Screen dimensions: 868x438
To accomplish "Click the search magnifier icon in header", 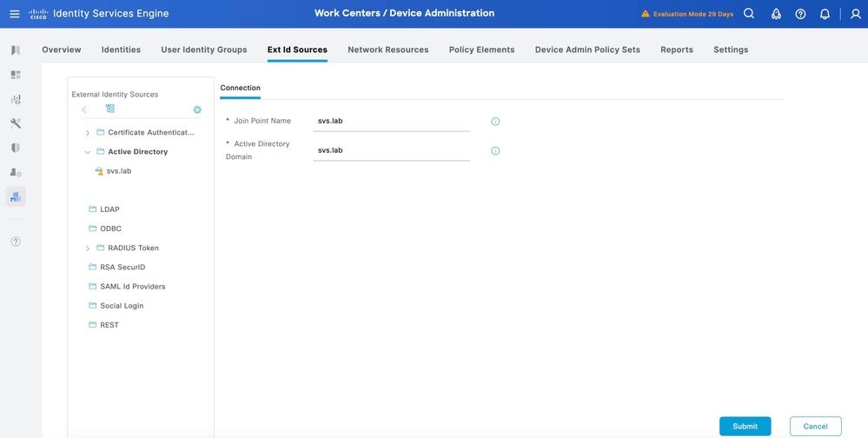I will (749, 14).
